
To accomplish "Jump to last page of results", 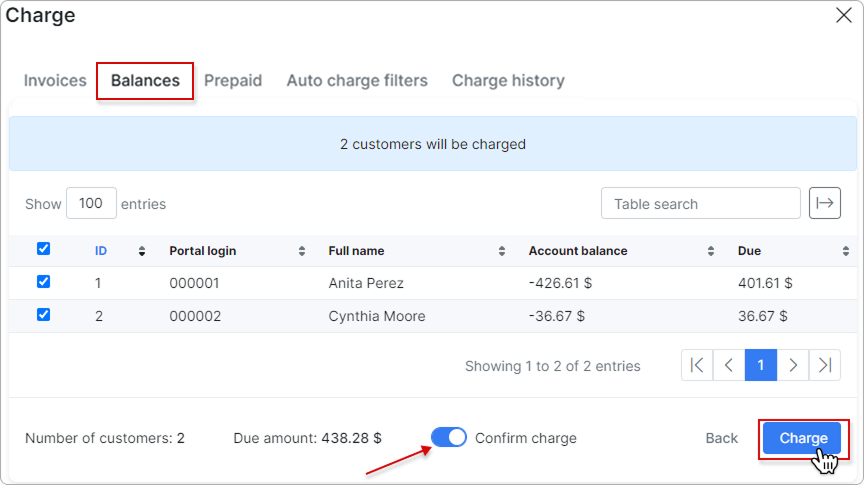I will tap(824, 365).
